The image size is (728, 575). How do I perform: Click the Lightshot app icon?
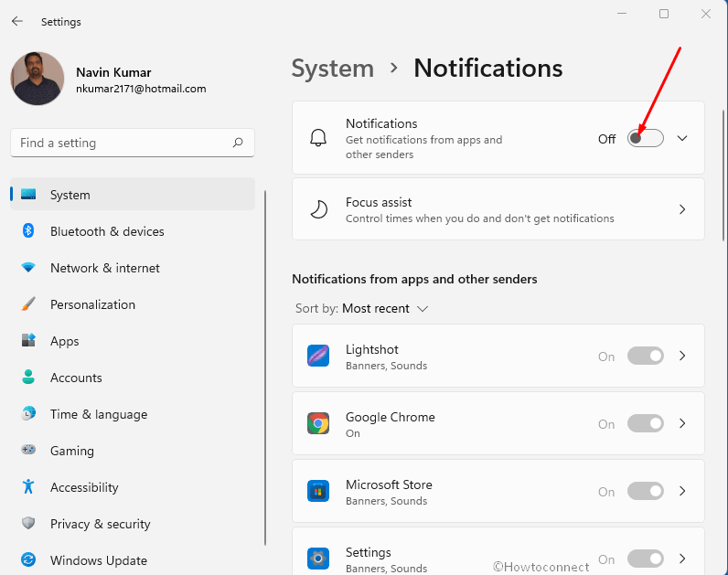(318, 356)
